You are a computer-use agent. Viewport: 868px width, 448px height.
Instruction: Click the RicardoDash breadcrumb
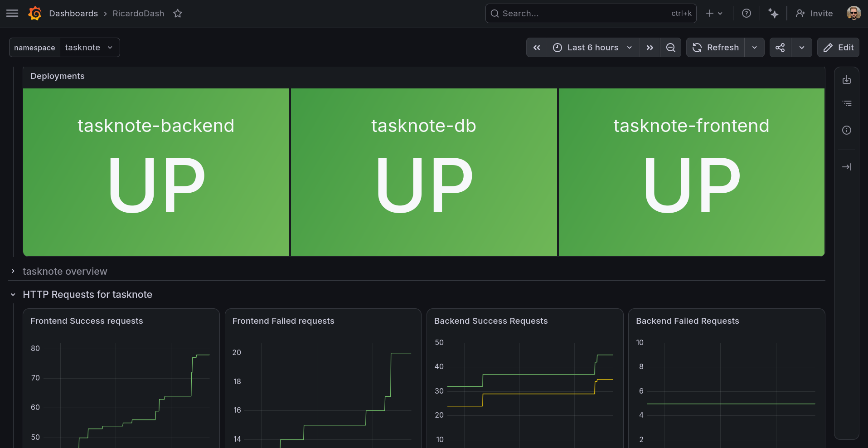point(138,14)
